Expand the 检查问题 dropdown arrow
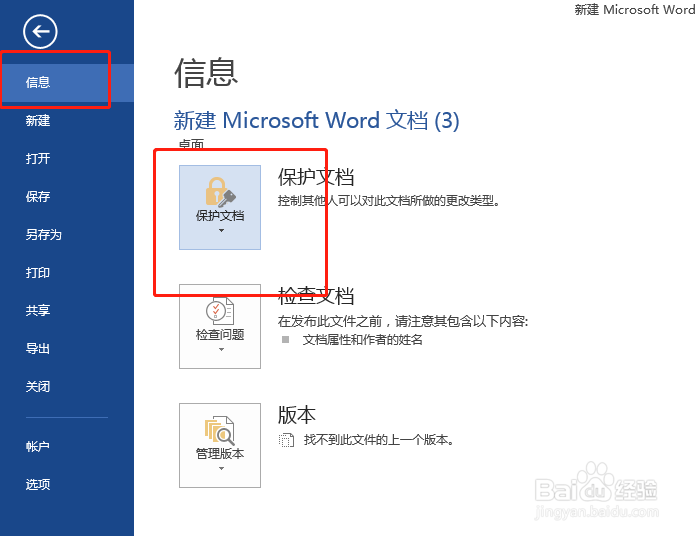The width and height of the screenshot is (697, 536). coord(221,350)
